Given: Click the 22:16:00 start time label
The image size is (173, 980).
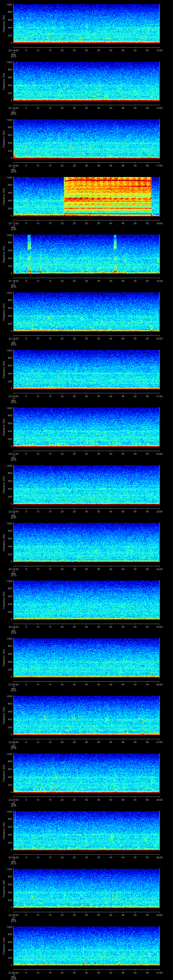Looking at the screenshot, I should [x=13, y=166].
